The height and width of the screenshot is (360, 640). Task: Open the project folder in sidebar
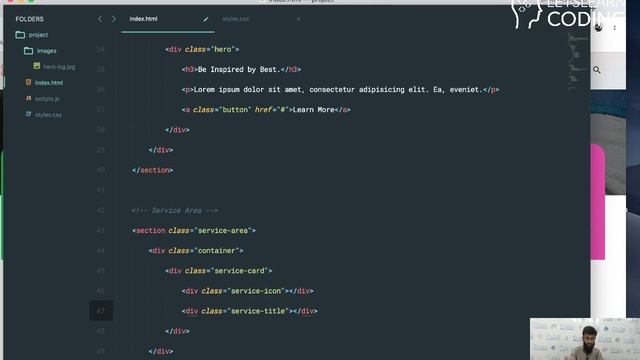click(38, 35)
